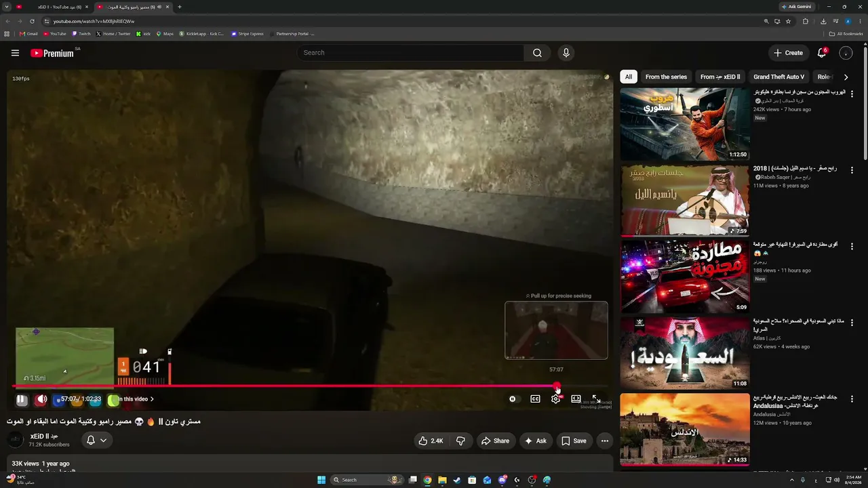Image resolution: width=868 pixels, height=488 pixels.
Task: Show hidden system tray icons
Action: (792, 480)
